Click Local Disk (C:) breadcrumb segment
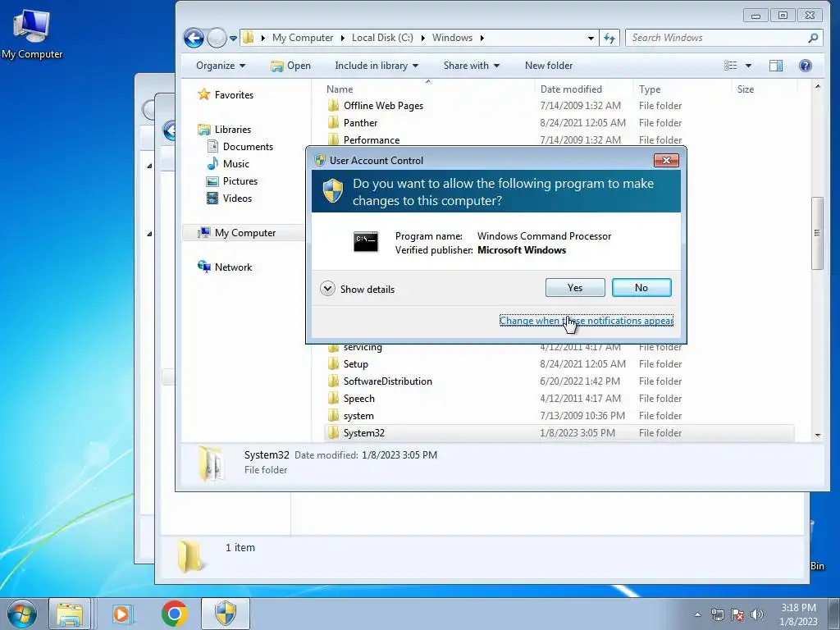The height and width of the screenshot is (630, 840). 382,38
